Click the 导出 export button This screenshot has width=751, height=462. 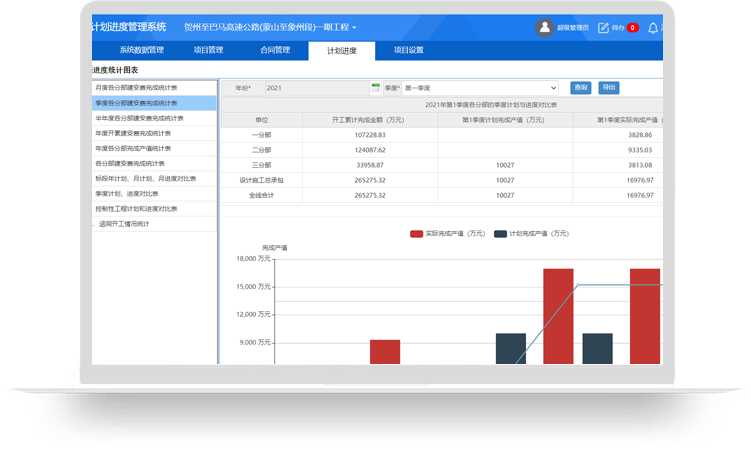click(608, 88)
